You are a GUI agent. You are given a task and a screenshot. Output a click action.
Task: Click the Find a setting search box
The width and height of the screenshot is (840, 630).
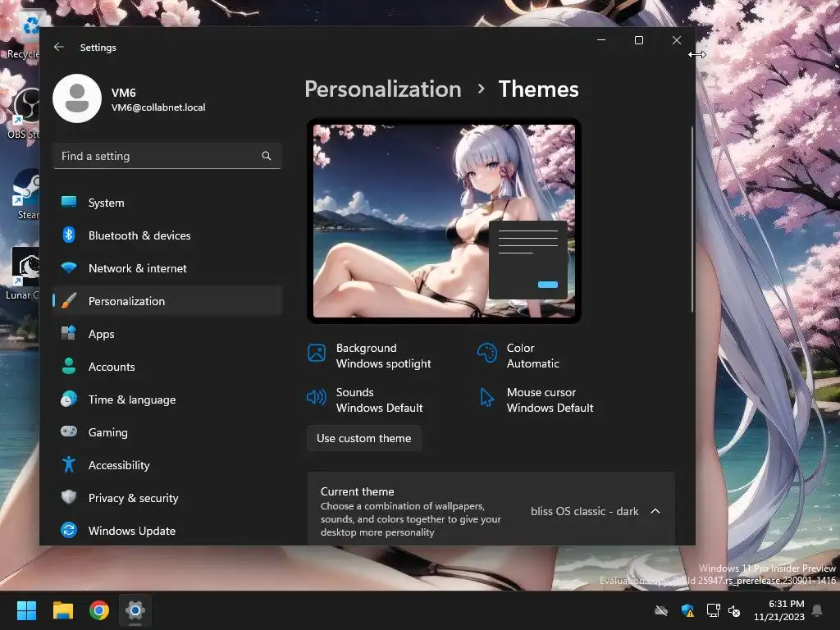pos(167,156)
